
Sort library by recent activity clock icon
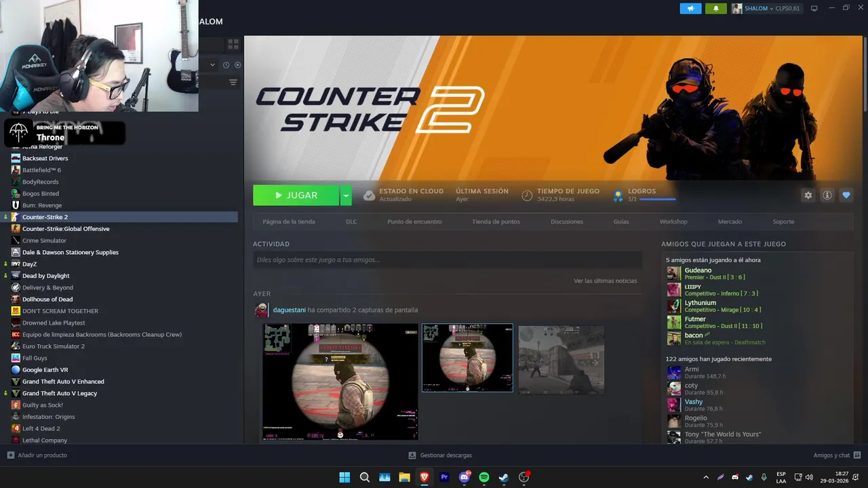coord(225,65)
